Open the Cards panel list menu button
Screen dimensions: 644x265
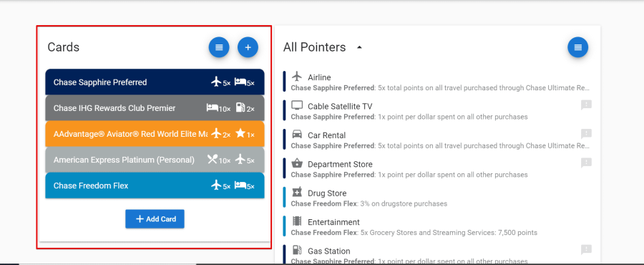point(219,47)
